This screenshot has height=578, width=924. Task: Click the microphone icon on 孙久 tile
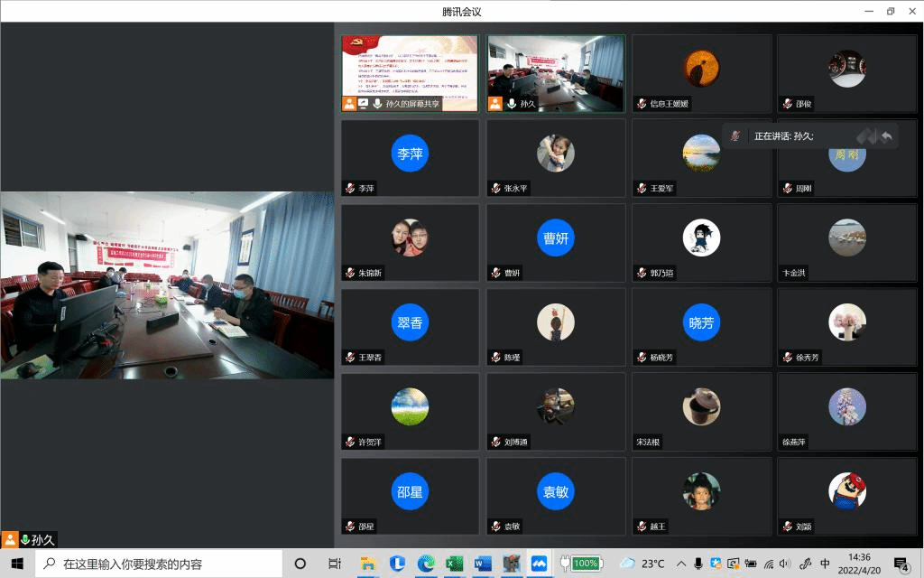pos(510,104)
